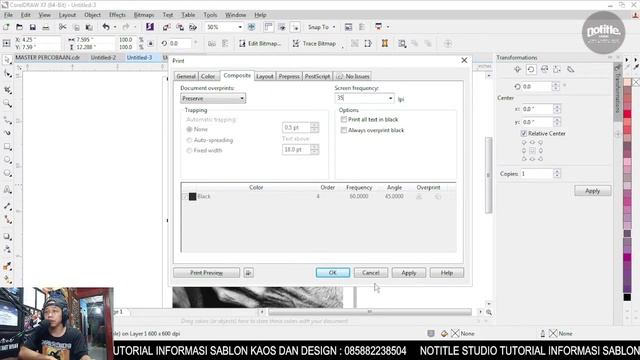Click the Undo arrow icon
This screenshot has height=360, width=640.
tap(106, 27)
